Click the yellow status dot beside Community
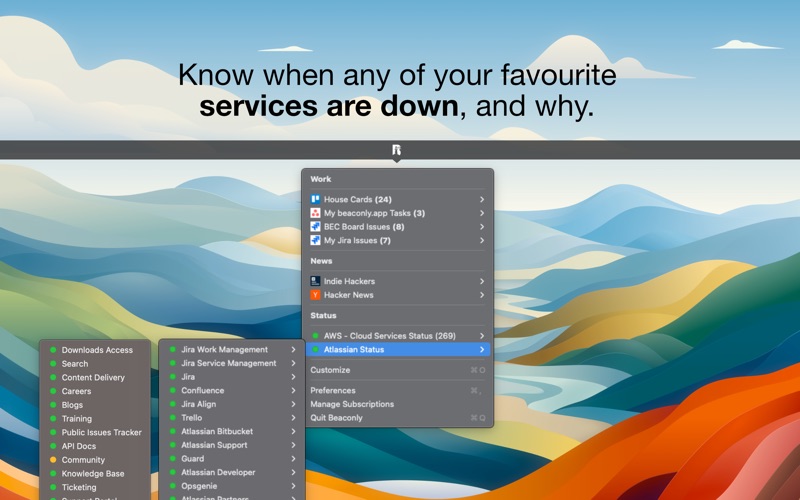This screenshot has width=800, height=500. pyautogui.click(x=53, y=460)
